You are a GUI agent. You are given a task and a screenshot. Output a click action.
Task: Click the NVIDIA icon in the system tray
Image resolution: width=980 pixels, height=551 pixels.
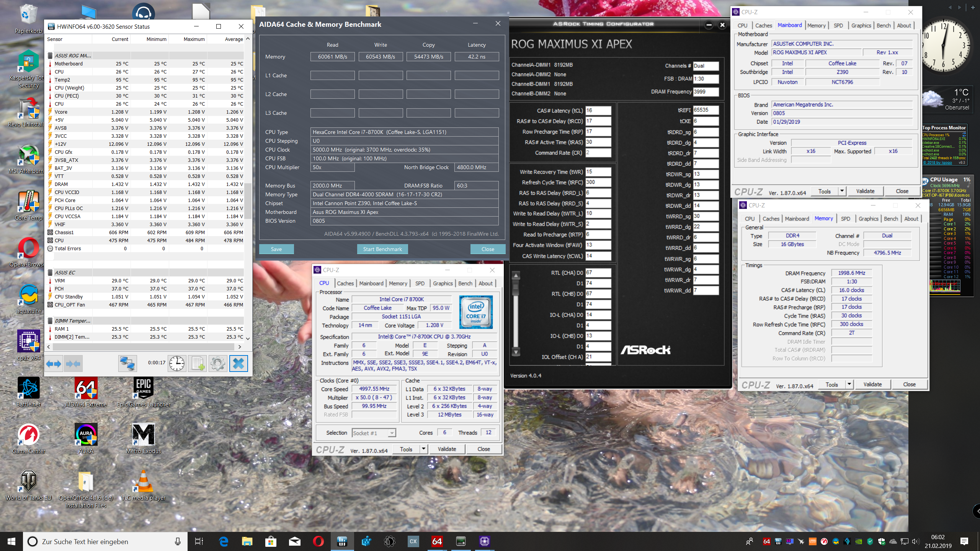click(x=858, y=542)
